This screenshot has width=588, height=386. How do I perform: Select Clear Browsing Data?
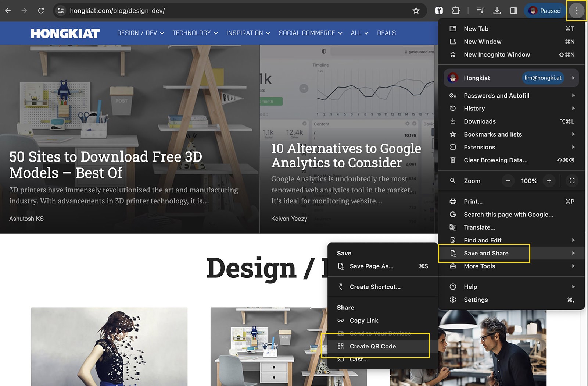pos(511,160)
